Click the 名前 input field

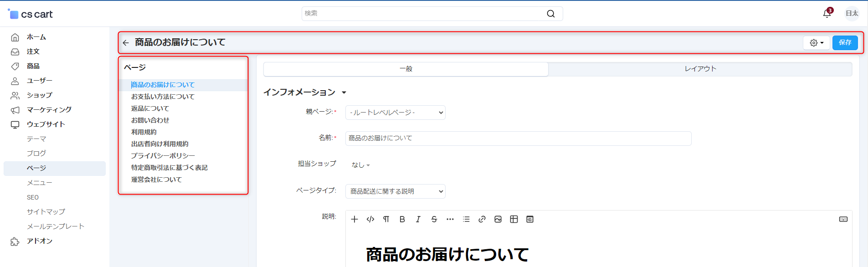(518, 138)
